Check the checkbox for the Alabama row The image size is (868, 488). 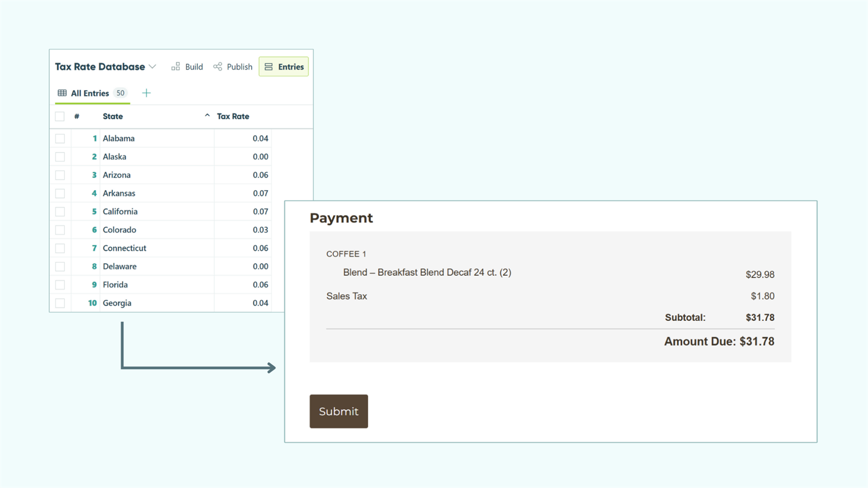(x=60, y=138)
